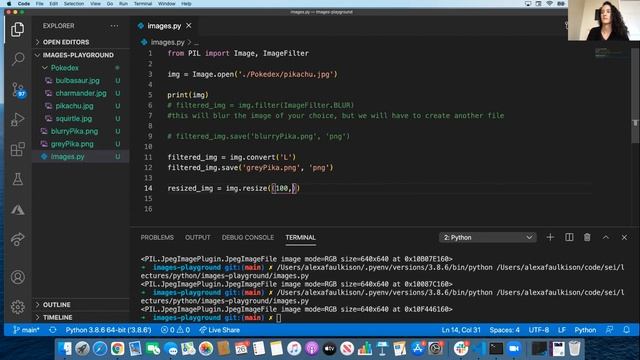The height and width of the screenshot is (360, 640).
Task: Collapse the Pokedex folder
Action: pos(64,68)
